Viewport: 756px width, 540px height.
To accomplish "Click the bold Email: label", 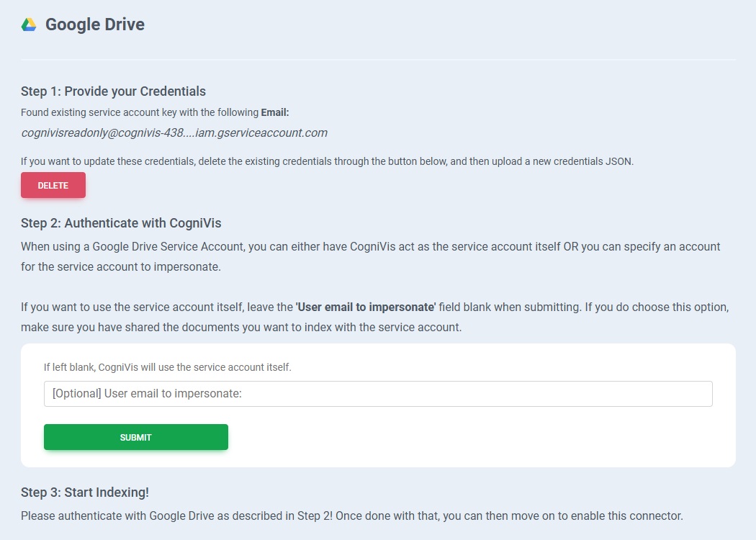I will click(275, 112).
